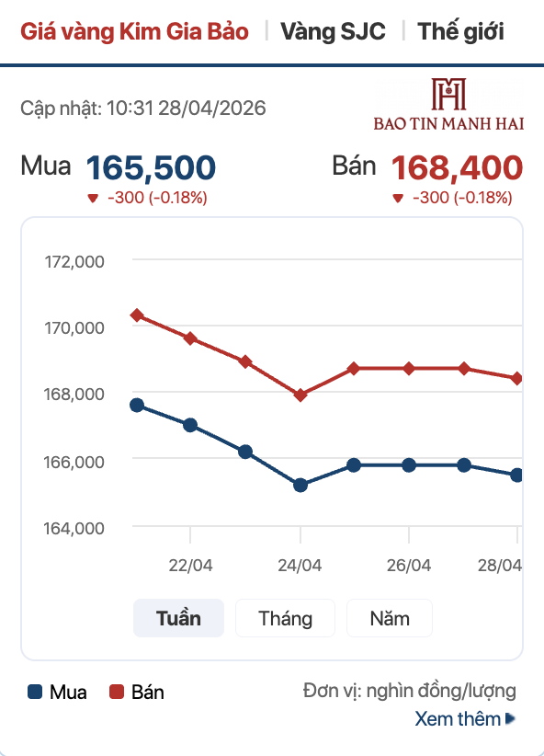Image resolution: width=544 pixels, height=756 pixels.
Task: Select the Giá vàng Kim Gia Bảo tab
Action: coord(134,30)
